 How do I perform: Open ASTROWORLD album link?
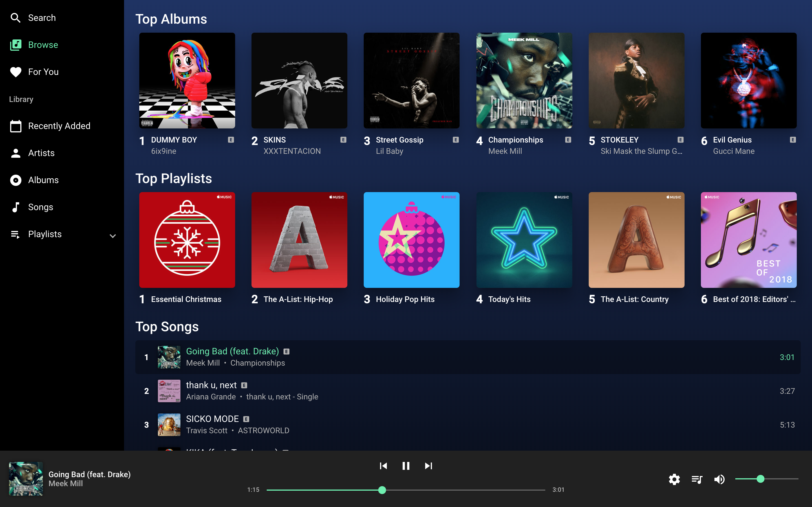(x=263, y=431)
